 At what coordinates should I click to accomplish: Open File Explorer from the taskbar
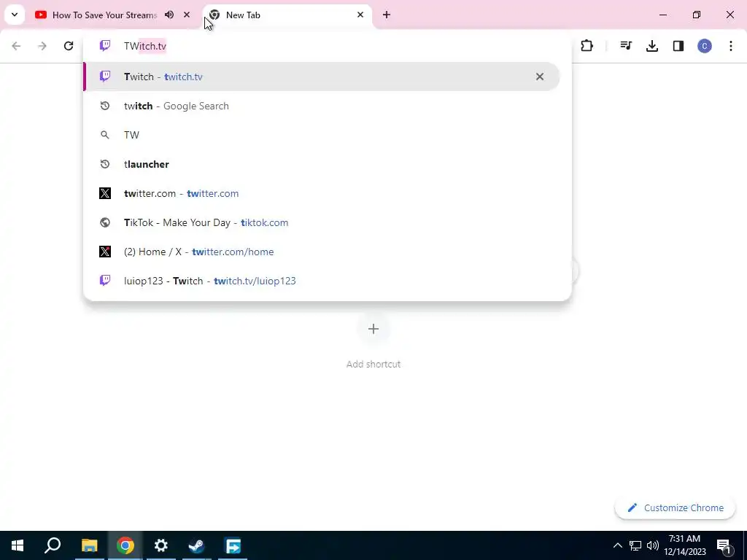[89, 545]
